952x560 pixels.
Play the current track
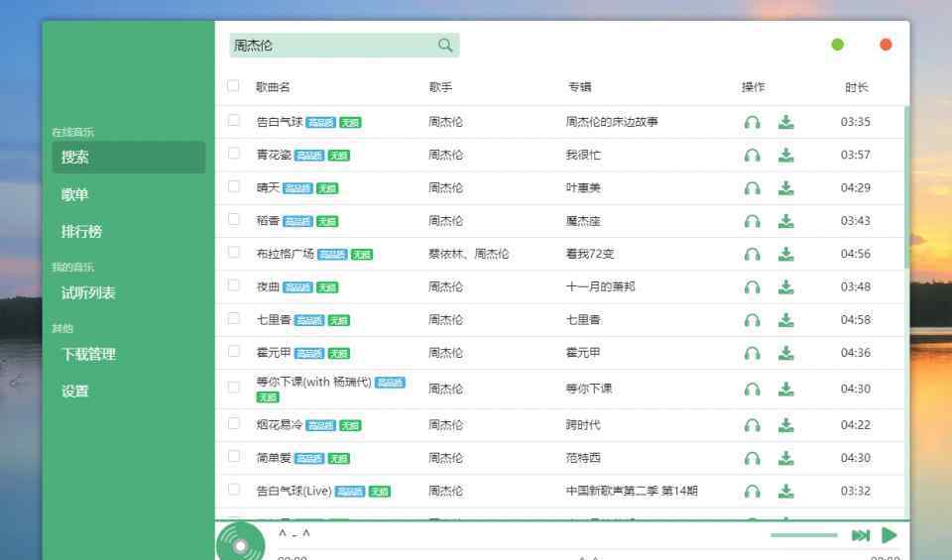pyautogui.click(x=890, y=535)
